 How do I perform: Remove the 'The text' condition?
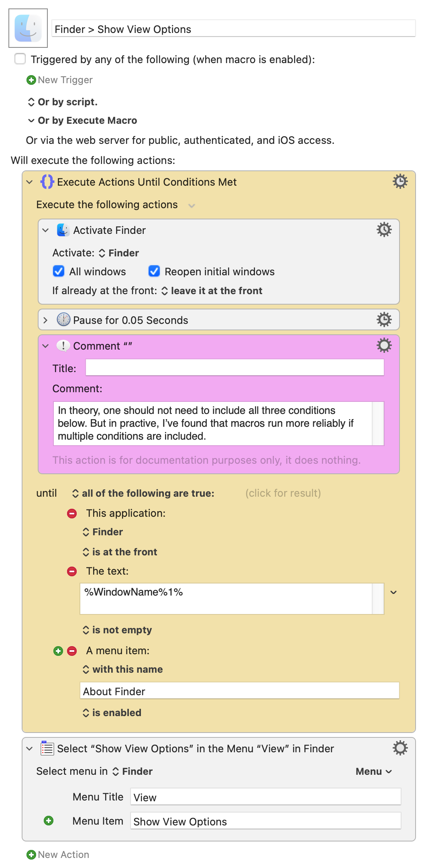pyautogui.click(x=72, y=571)
